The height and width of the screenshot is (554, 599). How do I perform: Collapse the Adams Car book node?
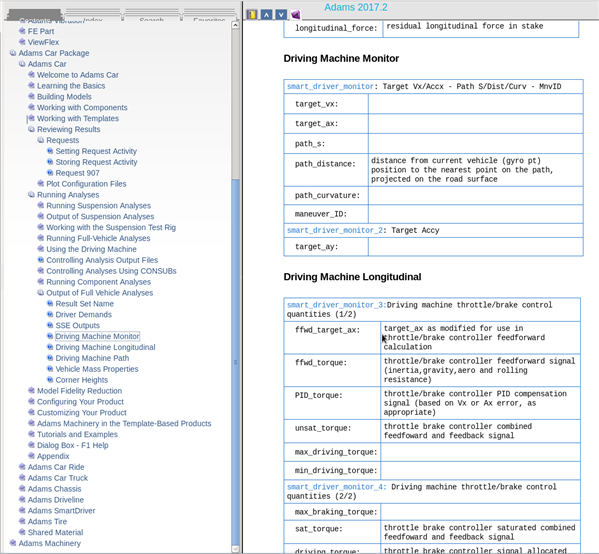point(22,64)
